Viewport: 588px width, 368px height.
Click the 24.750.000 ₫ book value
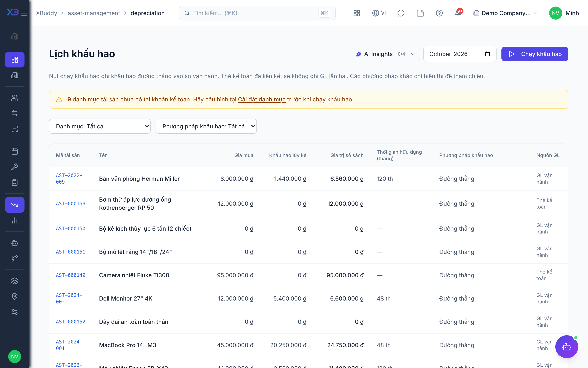pos(345,345)
